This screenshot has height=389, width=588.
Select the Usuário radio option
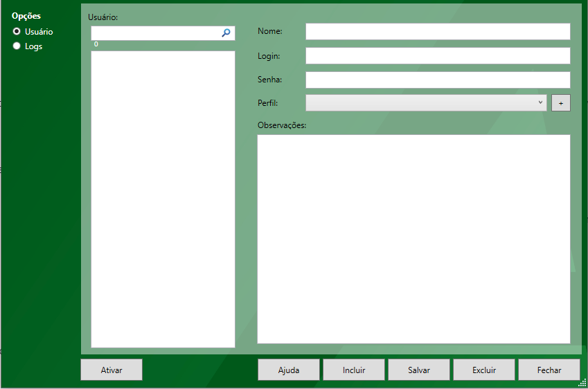(17, 31)
